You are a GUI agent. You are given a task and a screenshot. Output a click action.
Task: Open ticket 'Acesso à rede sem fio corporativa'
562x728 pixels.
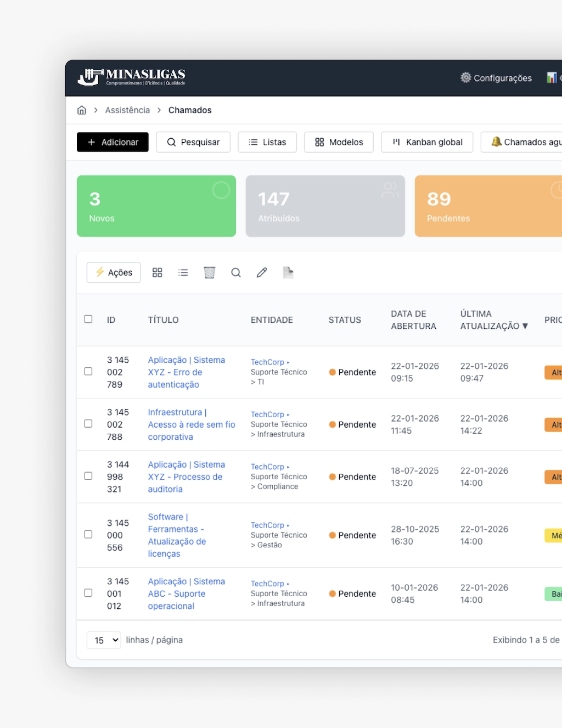pyautogui.click(x=191, y=424)
